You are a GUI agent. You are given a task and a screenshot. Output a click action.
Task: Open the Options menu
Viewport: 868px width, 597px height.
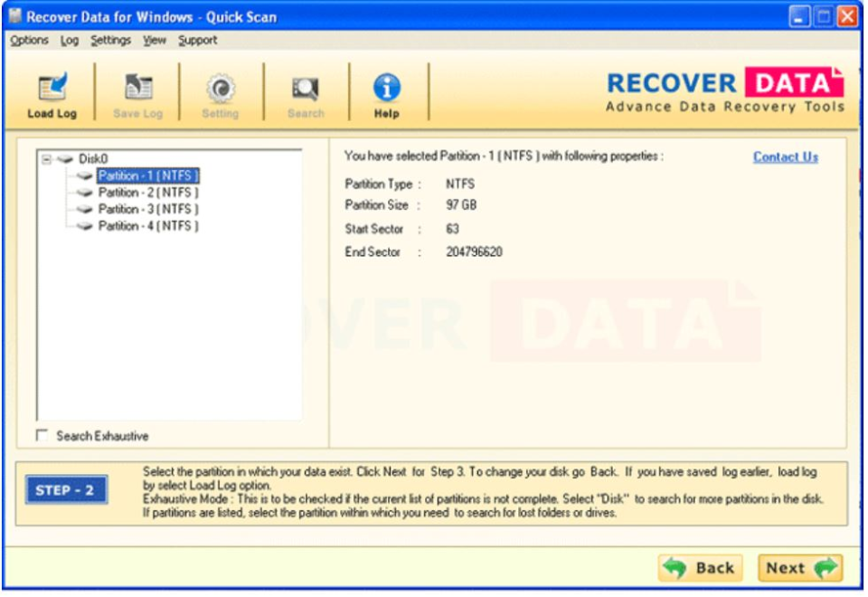29,41
